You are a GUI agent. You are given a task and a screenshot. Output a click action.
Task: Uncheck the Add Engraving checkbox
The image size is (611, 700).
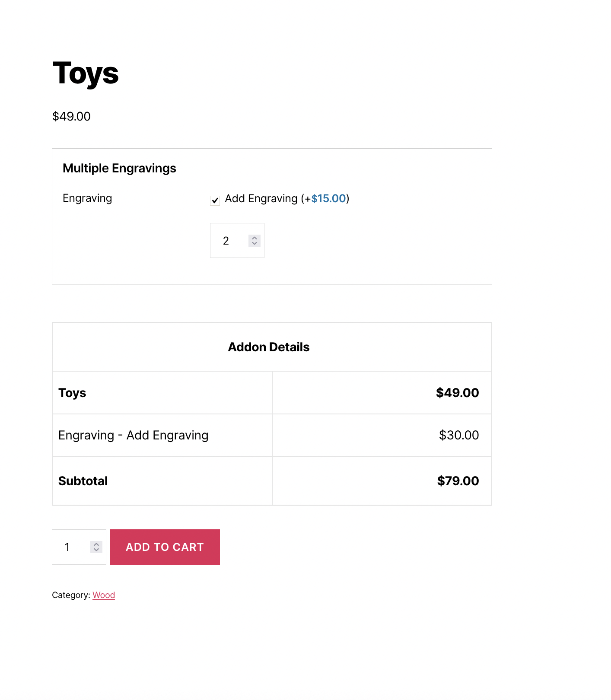pyautogui.click(x=215, y=200)
